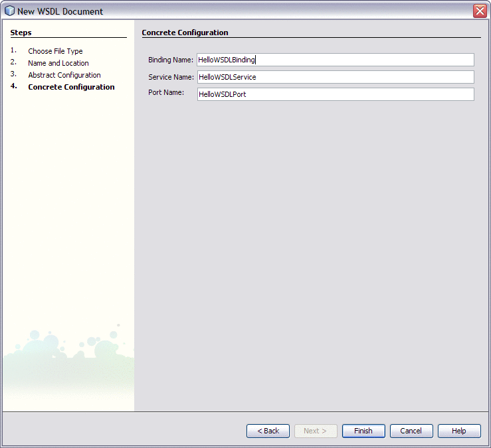This screenshot has height=448, width=491.
Task: Focus the Port Name input field
Action: (x=336, y=94)
